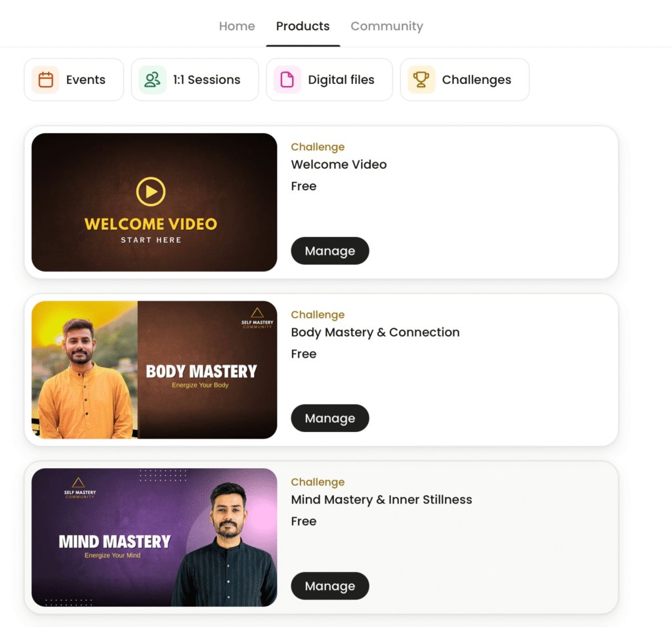Screen dimensions: 672x627
Task: Open the Community tab
Action: pos(387,26)
